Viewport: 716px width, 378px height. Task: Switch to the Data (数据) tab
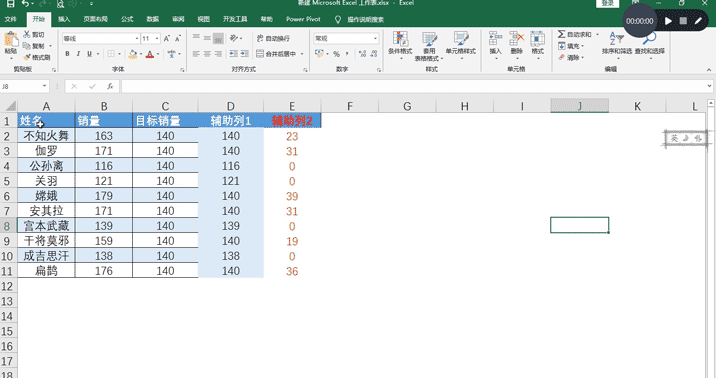[x=153, y=19]
